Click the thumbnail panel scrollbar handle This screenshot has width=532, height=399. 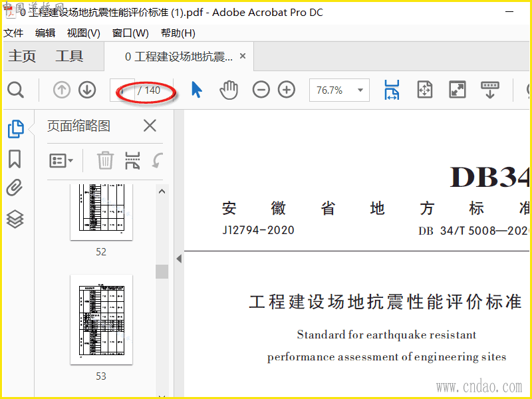162,271
